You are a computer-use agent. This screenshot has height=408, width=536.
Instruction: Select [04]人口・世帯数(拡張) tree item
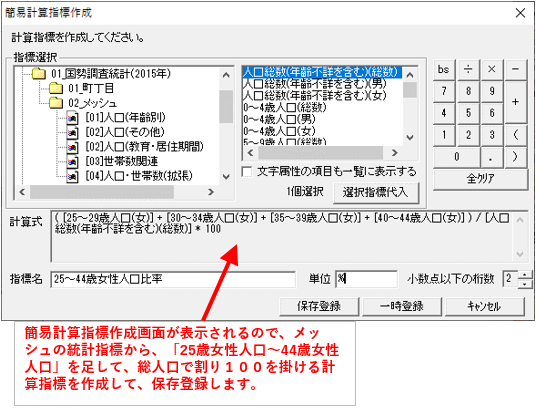pos(139,176)
